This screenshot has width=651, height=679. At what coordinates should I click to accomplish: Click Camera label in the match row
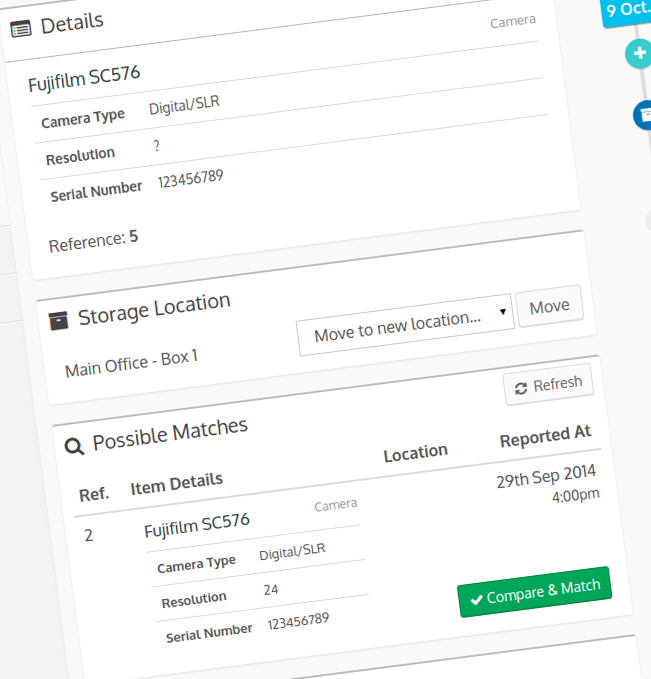pos(336,505)
